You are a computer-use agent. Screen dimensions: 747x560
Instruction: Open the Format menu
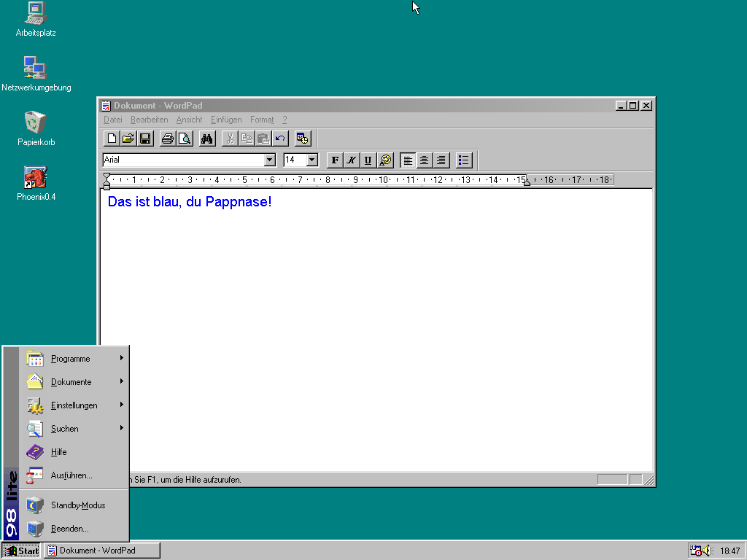click(x=262, y=120)
